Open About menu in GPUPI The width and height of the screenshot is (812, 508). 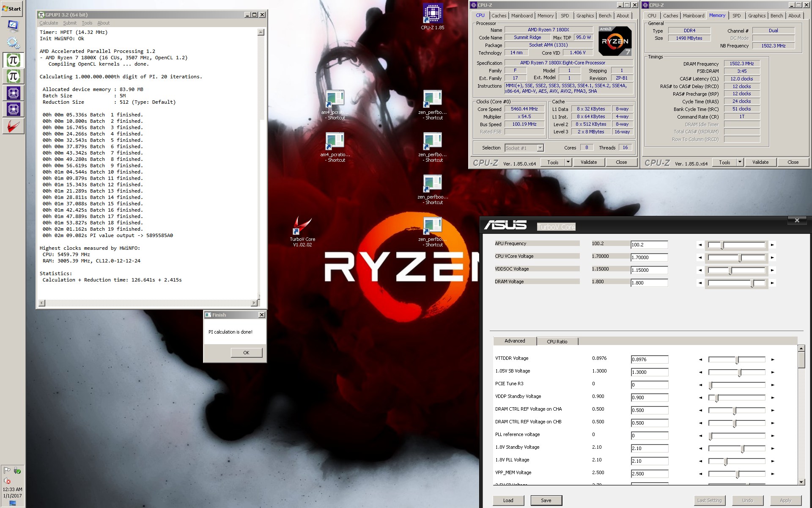tap(103, 23)
